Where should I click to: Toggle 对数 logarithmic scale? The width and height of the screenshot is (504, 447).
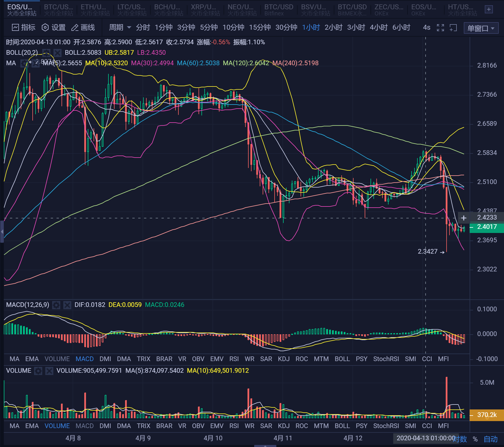460,439
